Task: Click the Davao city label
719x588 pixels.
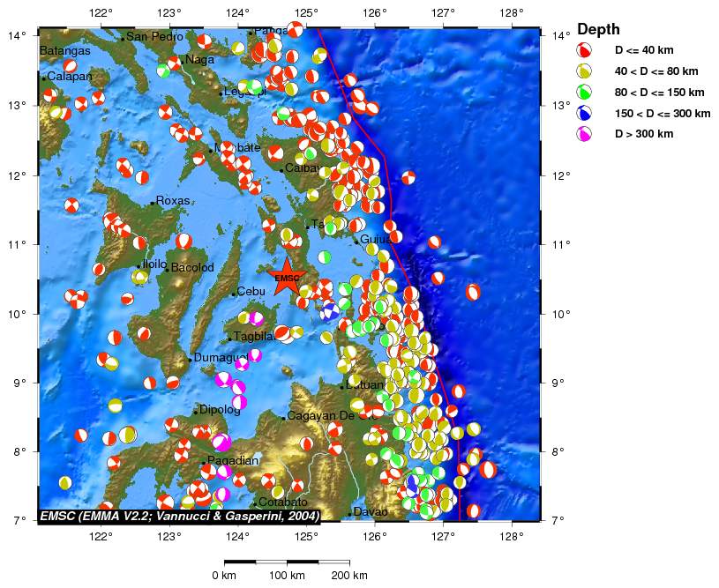Action: [371, 511]
